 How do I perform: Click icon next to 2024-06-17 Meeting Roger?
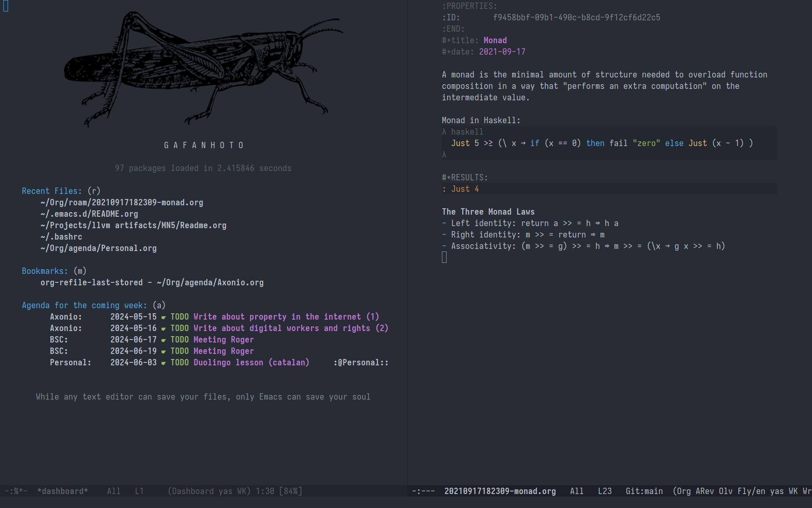(163, 340)
